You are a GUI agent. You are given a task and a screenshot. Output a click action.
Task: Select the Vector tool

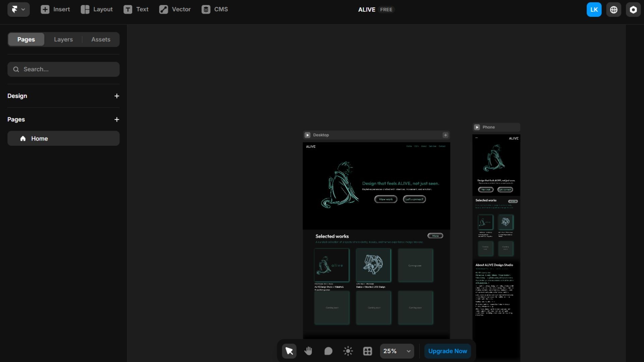click(x=175, y=9)
